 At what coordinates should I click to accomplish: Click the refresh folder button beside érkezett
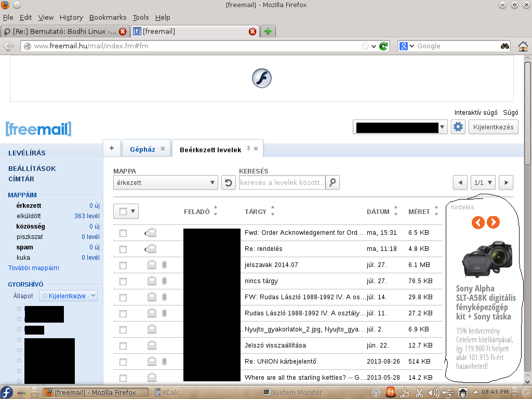click(229, 182)
